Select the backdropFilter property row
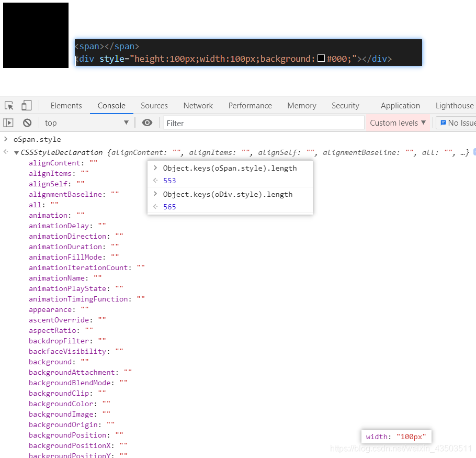476x458 pixels. [x=67, y=341]
